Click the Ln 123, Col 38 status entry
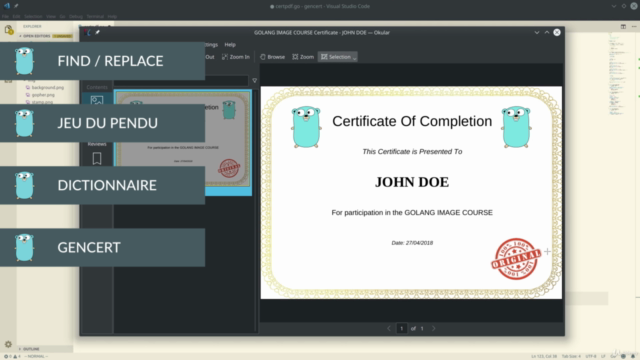640x360 pixels. pos(544,356)
